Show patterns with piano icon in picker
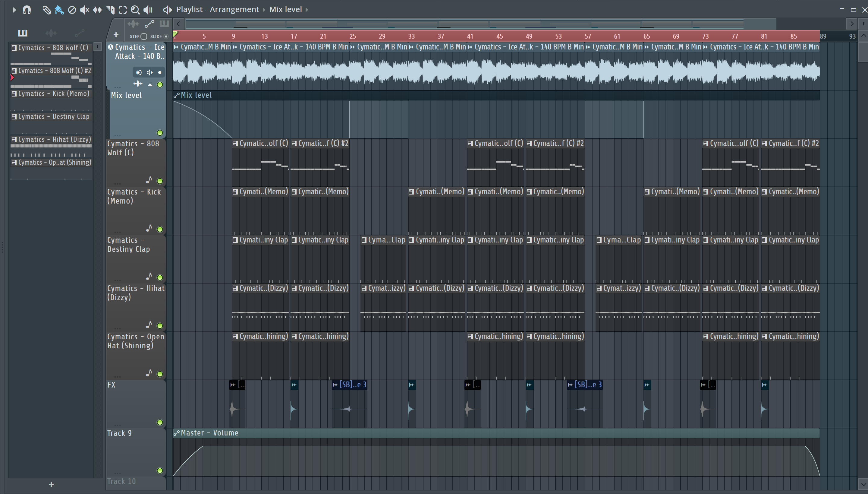868x494 pixels. click(x=23, y=33)
